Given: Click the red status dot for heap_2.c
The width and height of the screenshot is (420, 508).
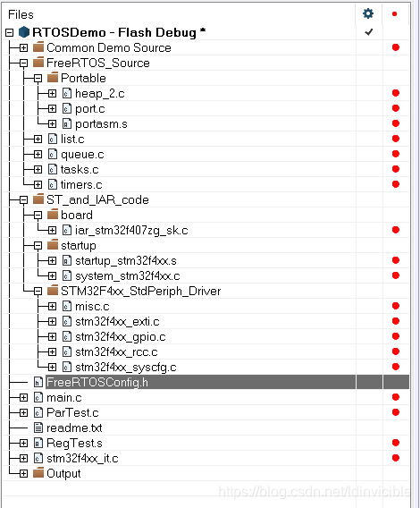Looking at the screenshot, I should pyautogui.click(x=395, y=93).
